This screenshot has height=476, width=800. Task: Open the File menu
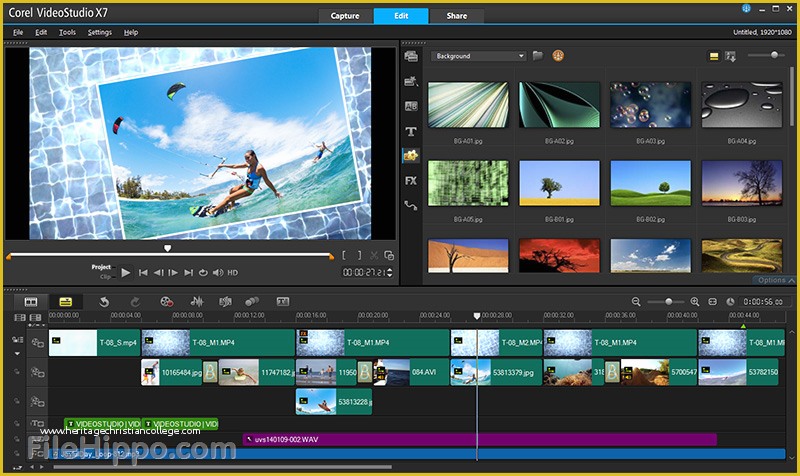18,32
